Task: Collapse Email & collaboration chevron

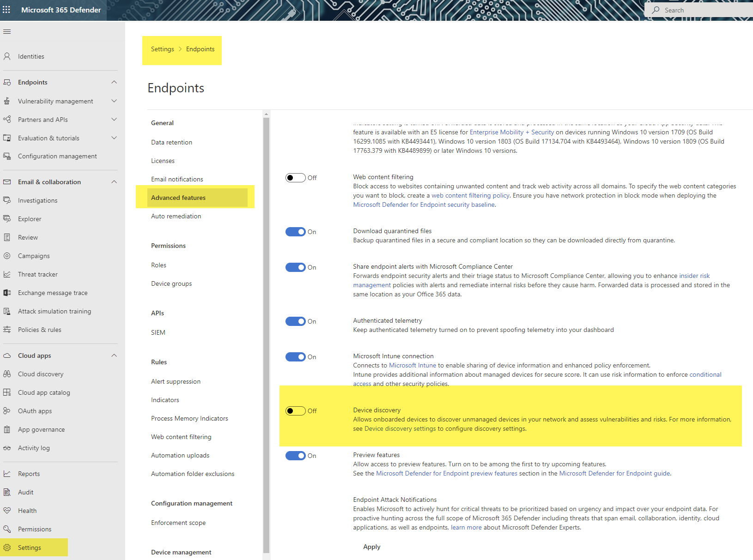Action: point(114,182)
